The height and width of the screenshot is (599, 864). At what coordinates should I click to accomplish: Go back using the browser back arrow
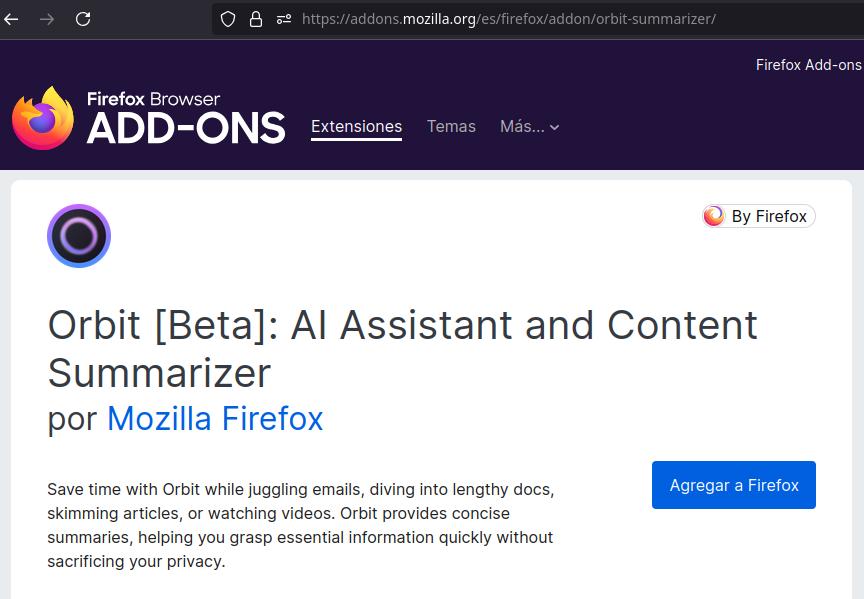tap(11, 19)
